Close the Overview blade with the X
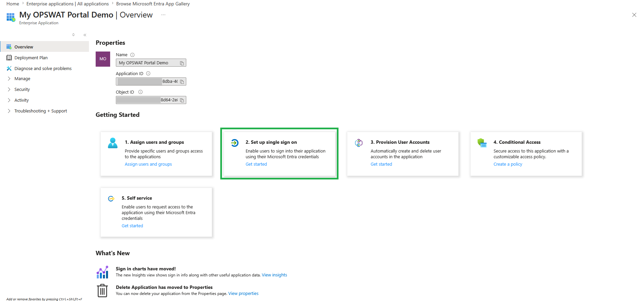The image size is (644, 301). pyautogui.click(x=634, y=15)
